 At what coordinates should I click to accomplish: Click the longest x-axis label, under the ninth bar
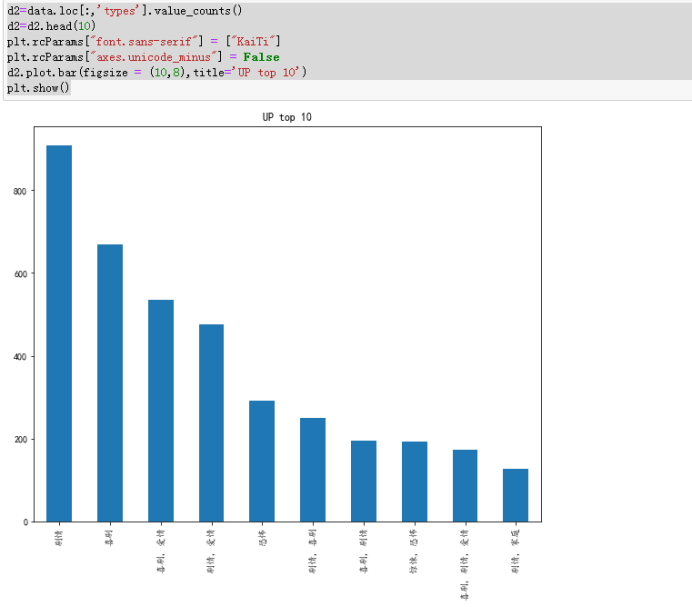(465, 565)
